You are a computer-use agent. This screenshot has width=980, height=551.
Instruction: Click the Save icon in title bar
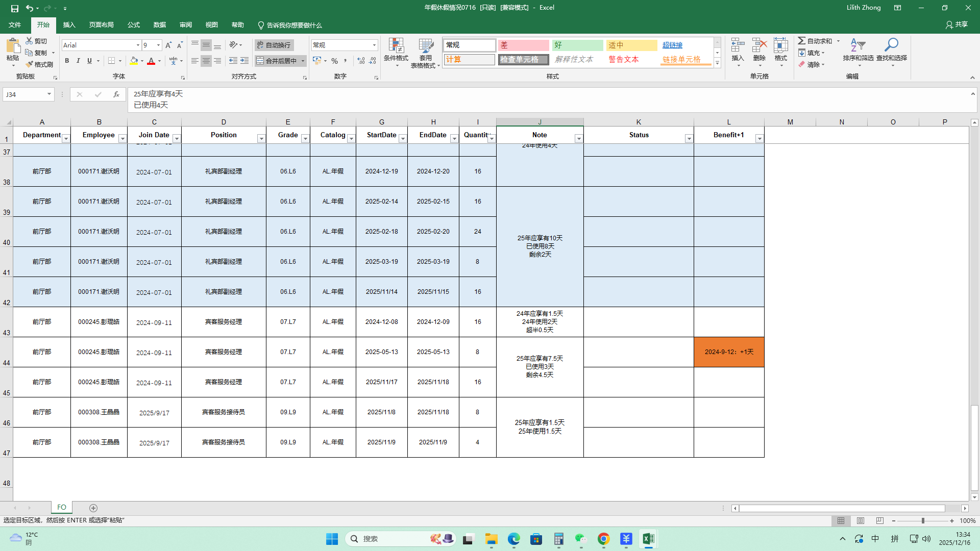(14, 8)
